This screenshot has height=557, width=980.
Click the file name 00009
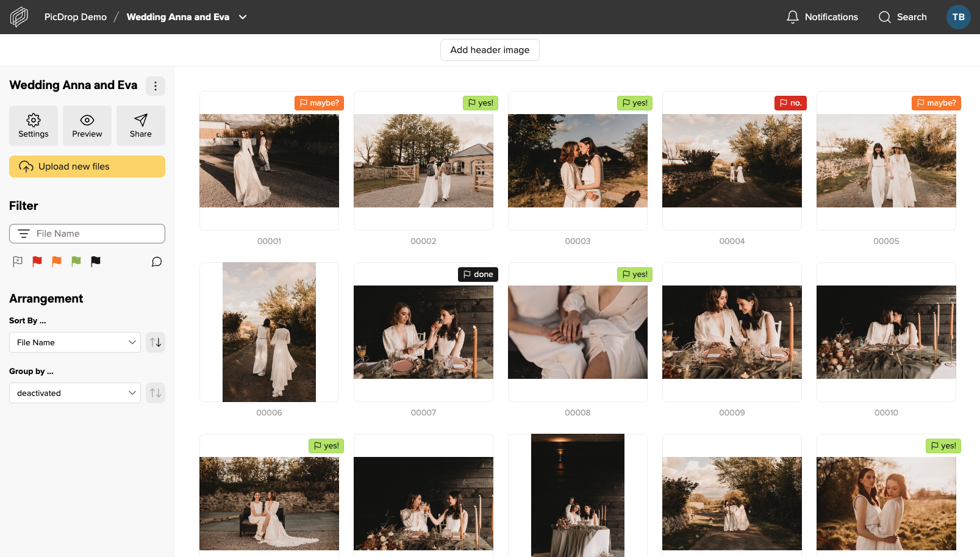pos(732,413)
